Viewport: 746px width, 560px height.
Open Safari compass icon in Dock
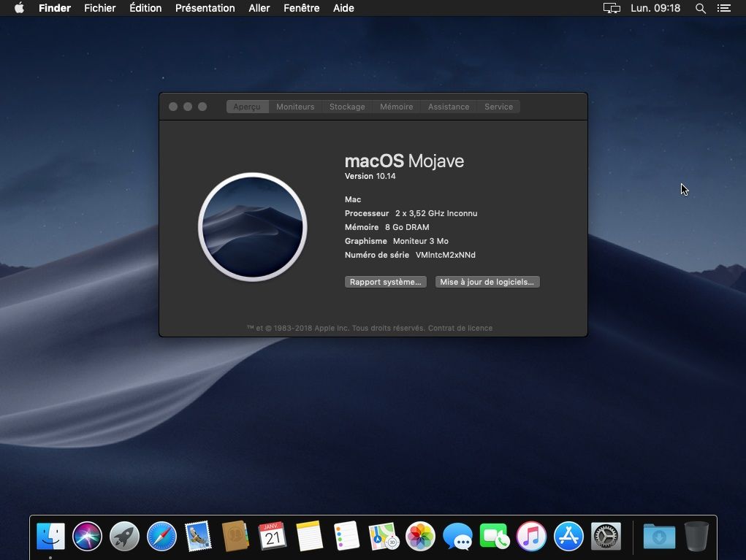pyautogui.click(x=161, y=536)
